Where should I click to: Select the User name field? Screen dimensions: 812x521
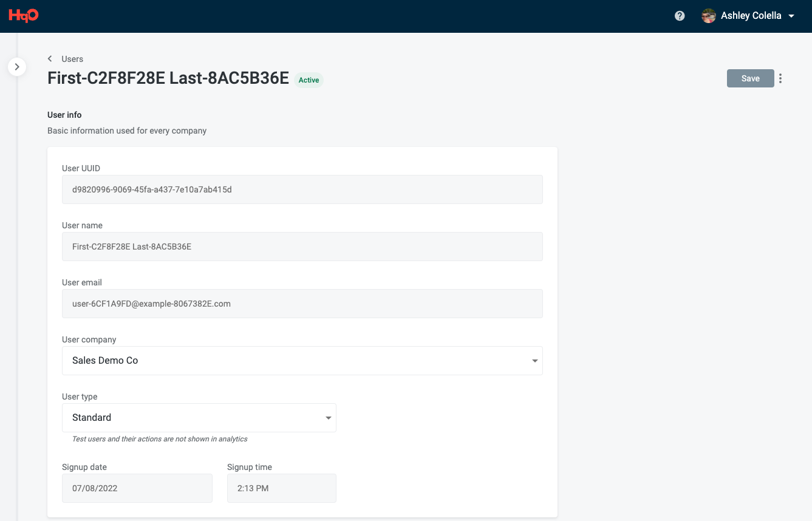(302, 247)
